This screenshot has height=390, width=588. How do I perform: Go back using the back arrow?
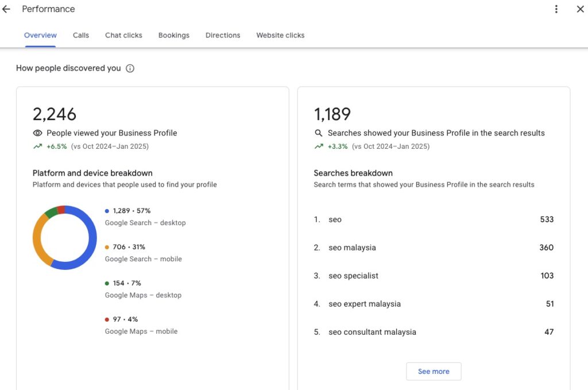[x=6, y=9]
